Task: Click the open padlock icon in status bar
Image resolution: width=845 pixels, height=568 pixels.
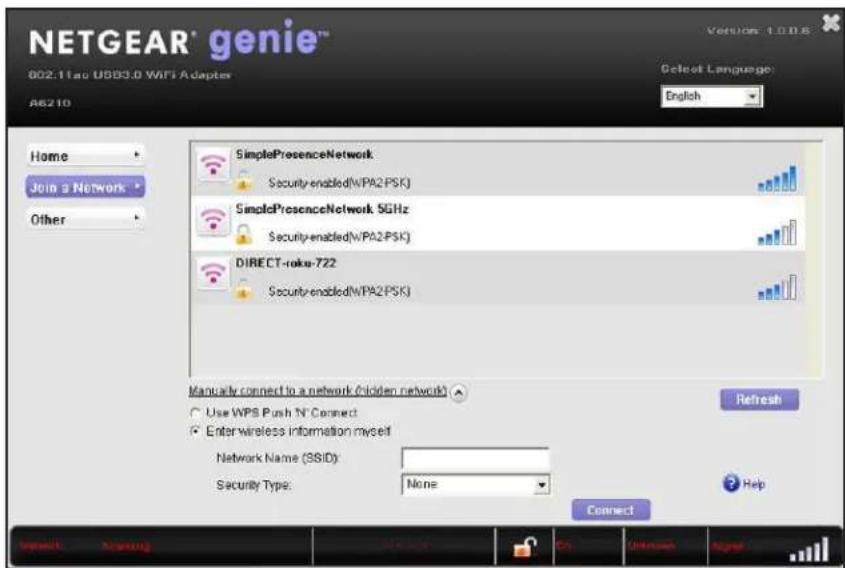Action: [524, 548]
